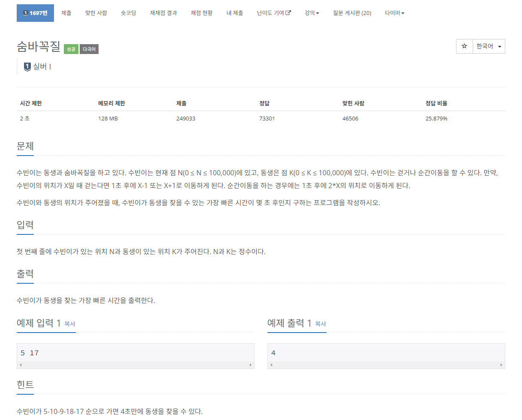The width and height of the screenshot is (522, 420).
Task: Toggle the favorite star for this problem
Action: 465,46
